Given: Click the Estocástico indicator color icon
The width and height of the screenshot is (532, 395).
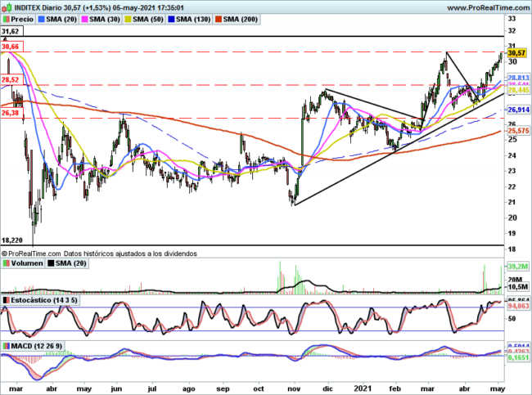Looking at the screenshot, I should pos(6,300).
